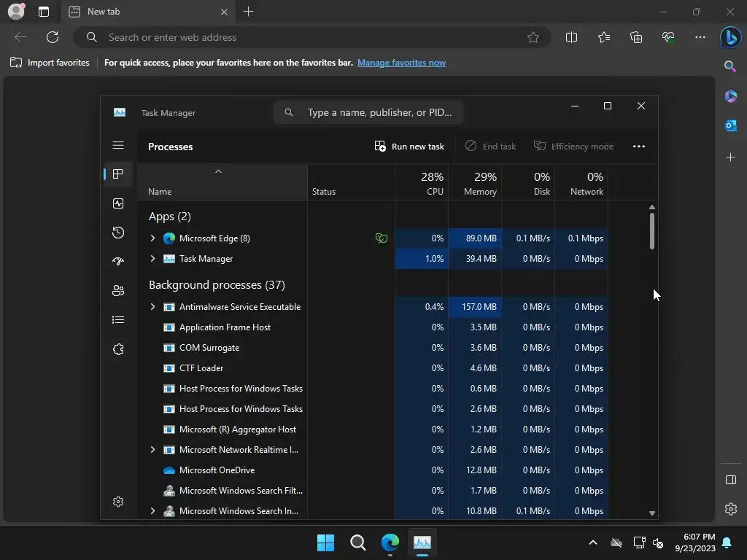Sort processes by Network column
This screenshot has height=560, width=747.
pyautogui.click(x=581, y=182)
